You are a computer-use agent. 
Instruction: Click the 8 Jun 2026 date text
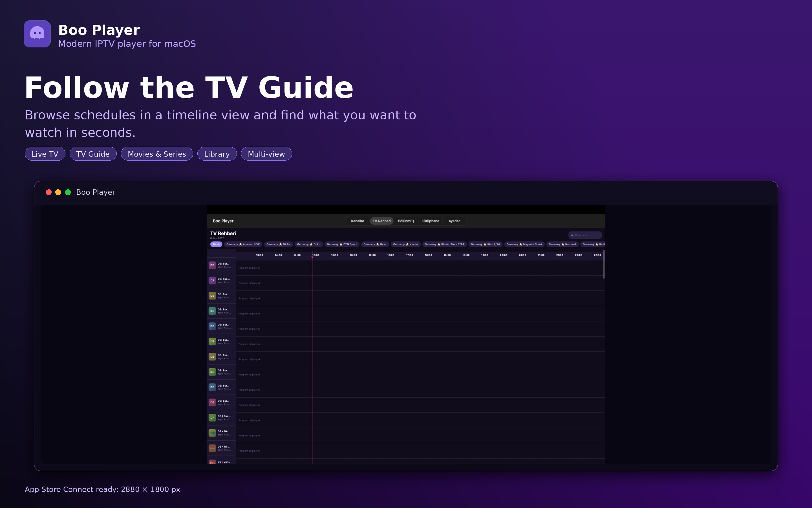[x=217, y=238]
